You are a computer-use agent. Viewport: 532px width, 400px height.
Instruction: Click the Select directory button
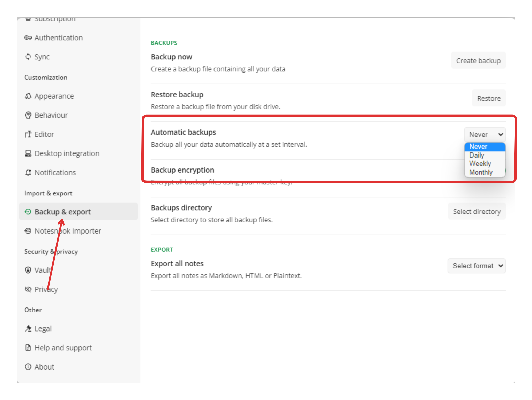pyautogui.click(x=477, y=212)
